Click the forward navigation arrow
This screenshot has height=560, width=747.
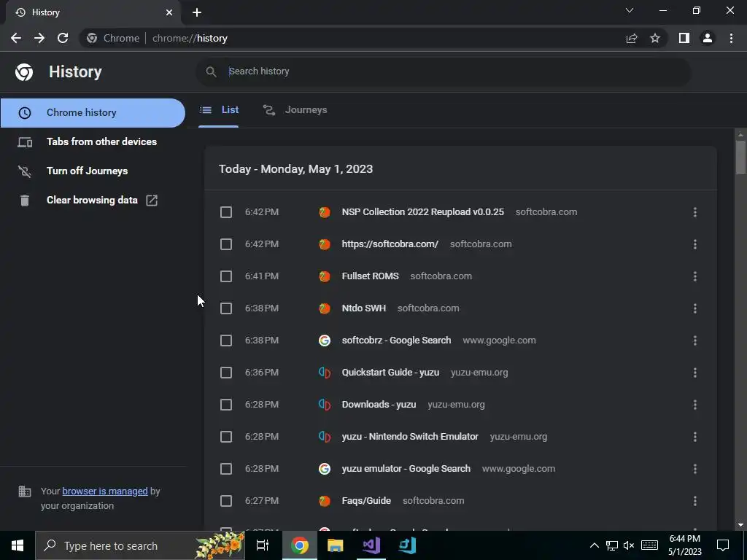coord(39,38)
